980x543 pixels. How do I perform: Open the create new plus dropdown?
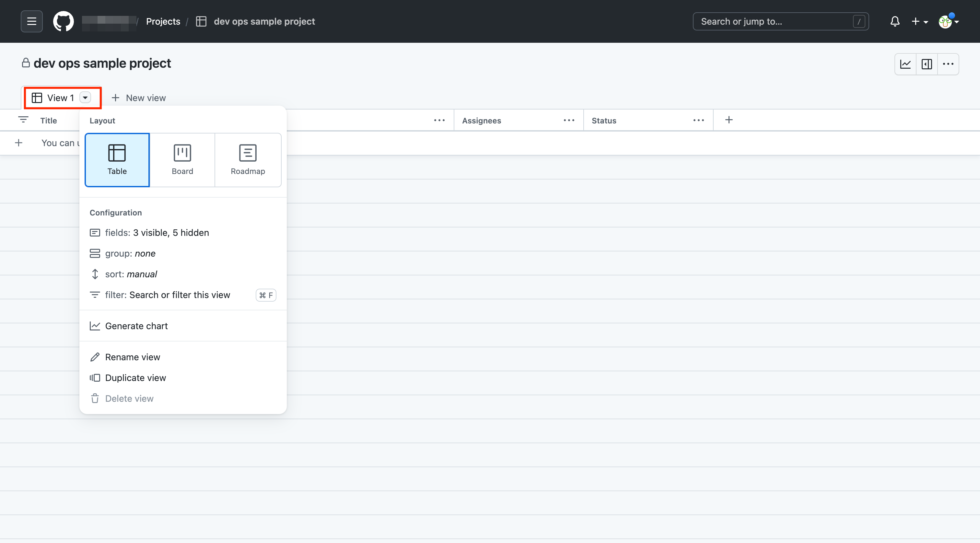(x=919, y=21)
